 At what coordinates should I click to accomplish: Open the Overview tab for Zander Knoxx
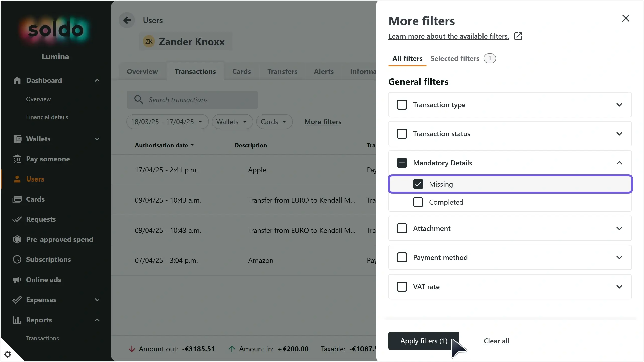[x=142, y=71]
